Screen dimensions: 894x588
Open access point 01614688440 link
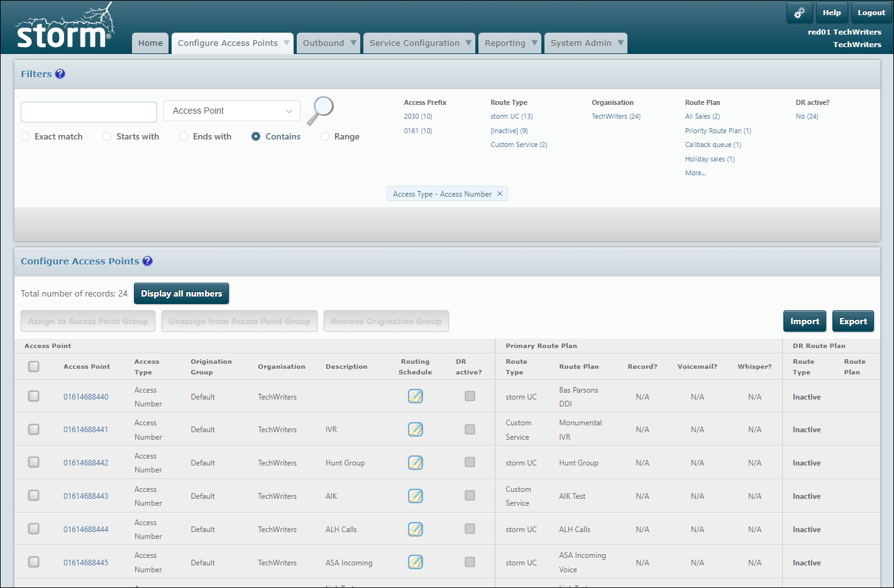pyautogui.click(x=86, y=397)
